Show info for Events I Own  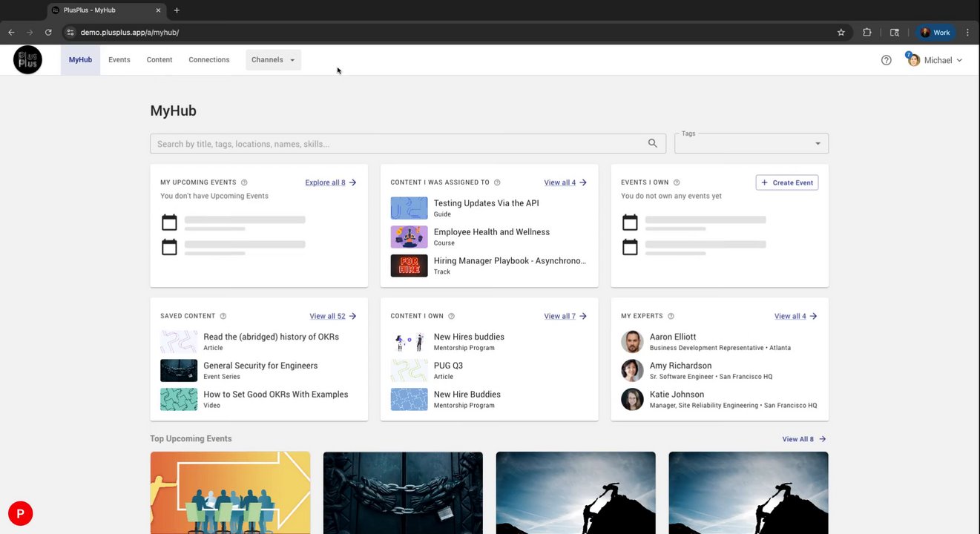(676, 182)
